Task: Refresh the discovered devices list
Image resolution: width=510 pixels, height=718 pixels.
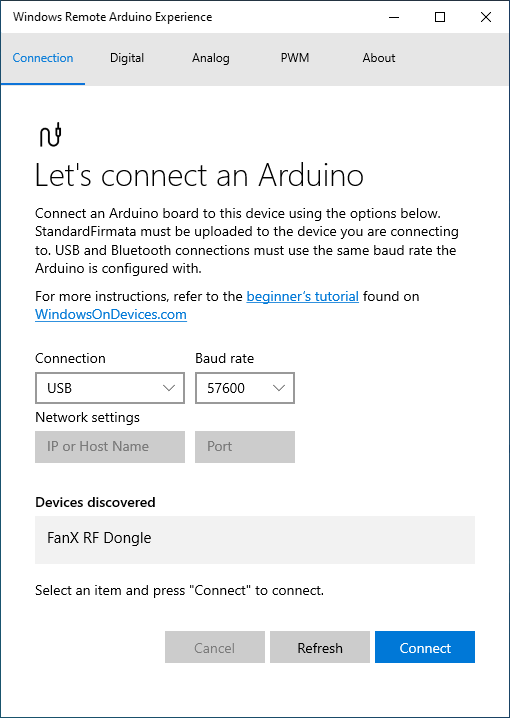Action: (320, 647)
